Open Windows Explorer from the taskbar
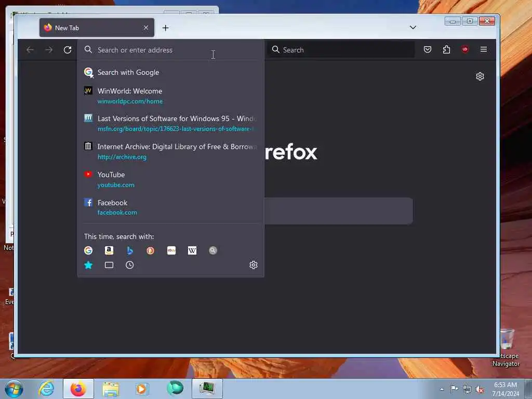 [111, 389]
